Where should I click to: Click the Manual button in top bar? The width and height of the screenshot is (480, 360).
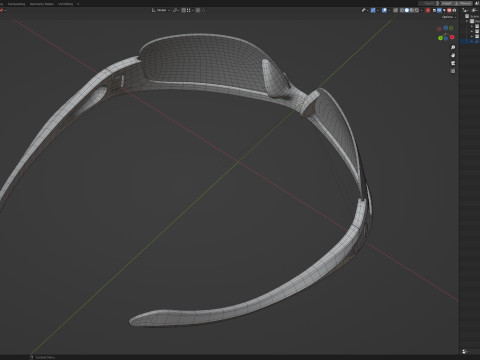tap(464, 3)
